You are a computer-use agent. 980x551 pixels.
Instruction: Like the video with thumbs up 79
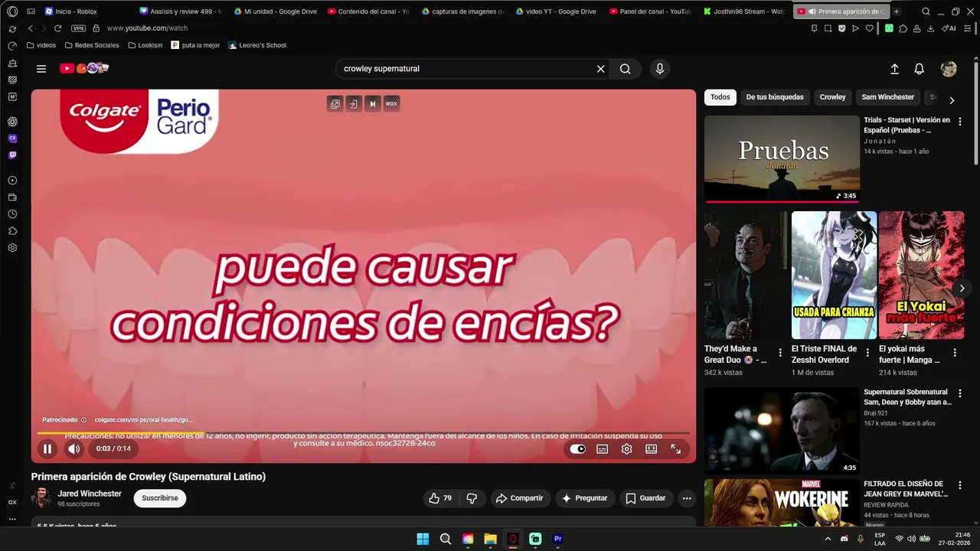(440, 498)
